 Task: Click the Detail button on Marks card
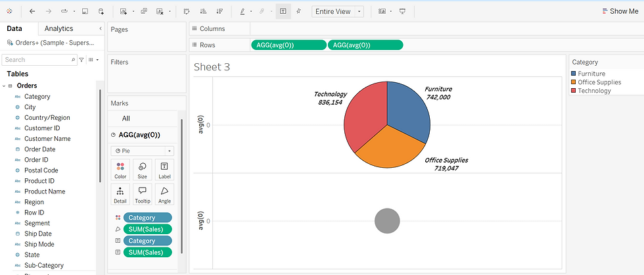120,195
